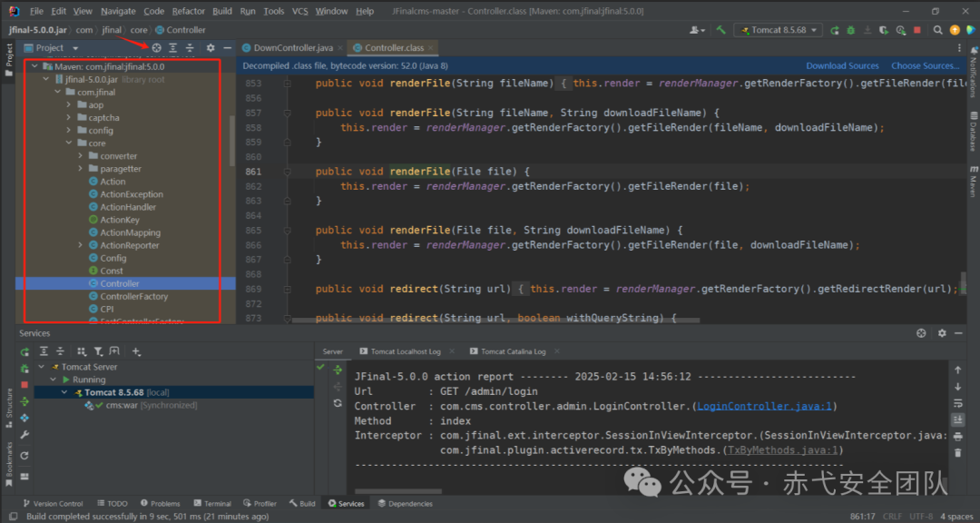Switch to Tomcat Localhost Log tab
This screenshot has width=980, height=523.
(x=406, y=351)
